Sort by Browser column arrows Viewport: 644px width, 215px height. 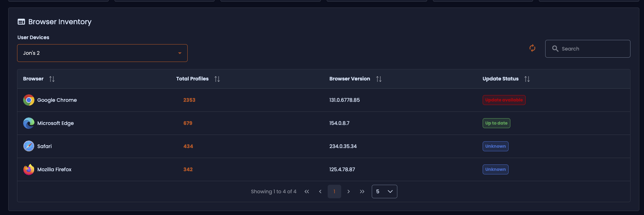click(x=52, y=79)
